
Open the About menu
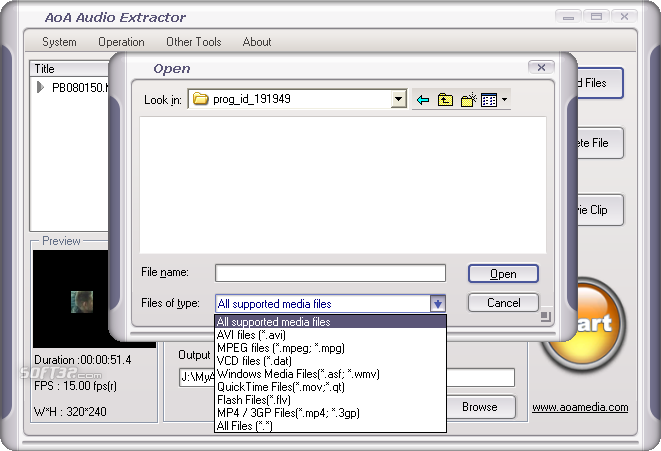coord(257,42)
